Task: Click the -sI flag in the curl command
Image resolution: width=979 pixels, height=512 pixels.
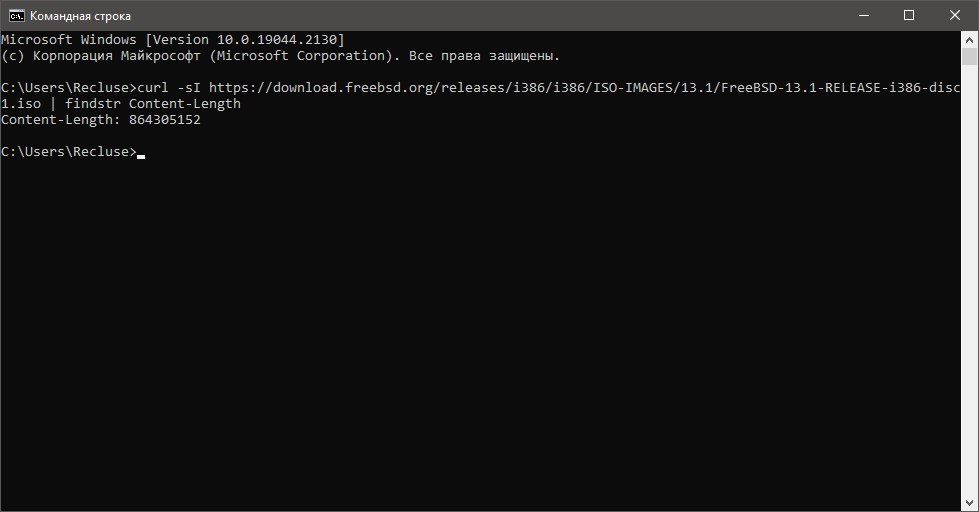Action: (189, 88)
